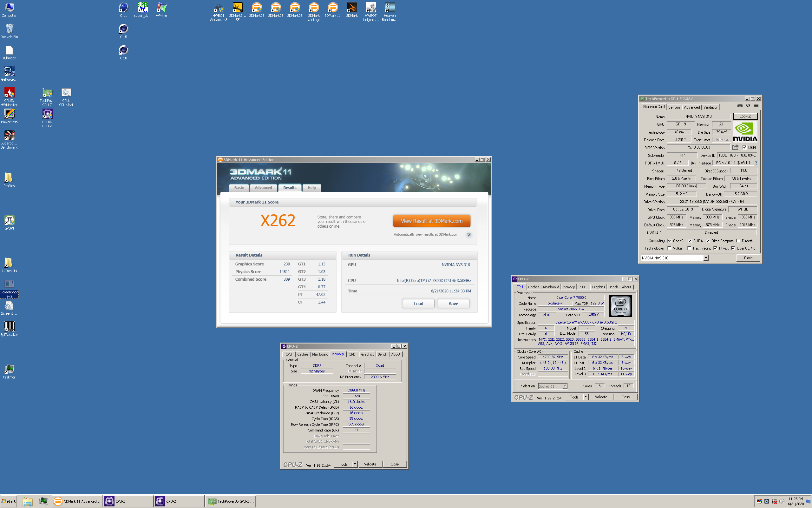Launch the wPrime desktop shortcut
The image size is (812, 508).
[161, 10]
